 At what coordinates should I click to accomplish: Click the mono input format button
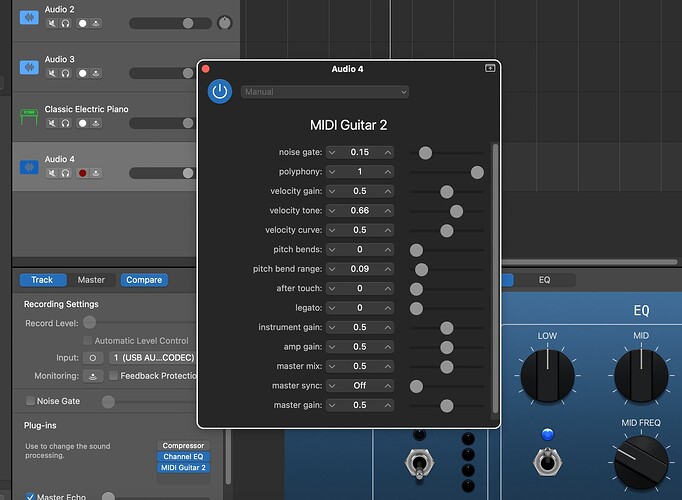(93, 358)
